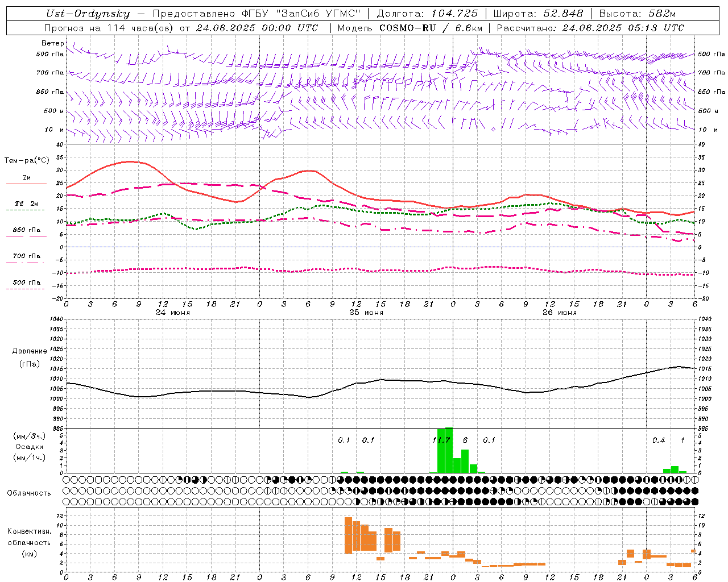
Task: Select the "Предоставлено ФГБУ "ЗапСиб УГМС"" header text
Action: pos(257,14)
